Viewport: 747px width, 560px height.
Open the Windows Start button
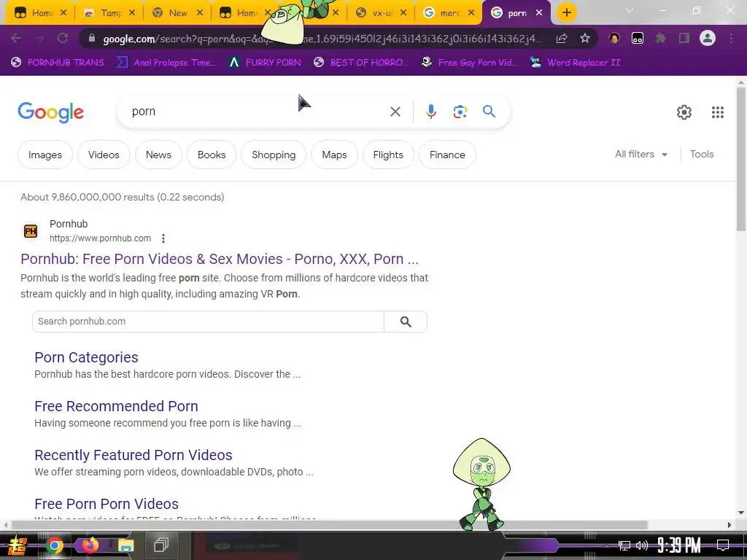[x=17, y=545]
